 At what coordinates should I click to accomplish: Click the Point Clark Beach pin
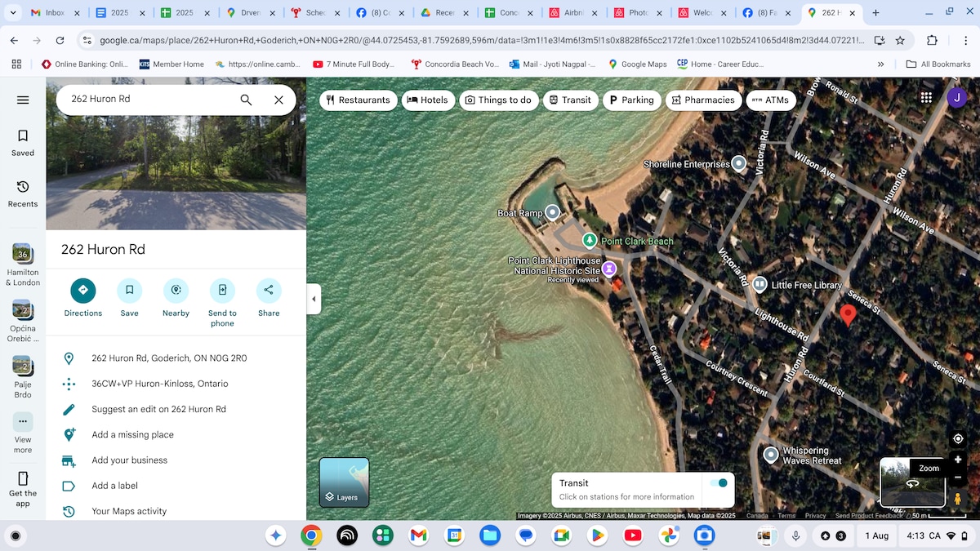click(x=590, y=240)
